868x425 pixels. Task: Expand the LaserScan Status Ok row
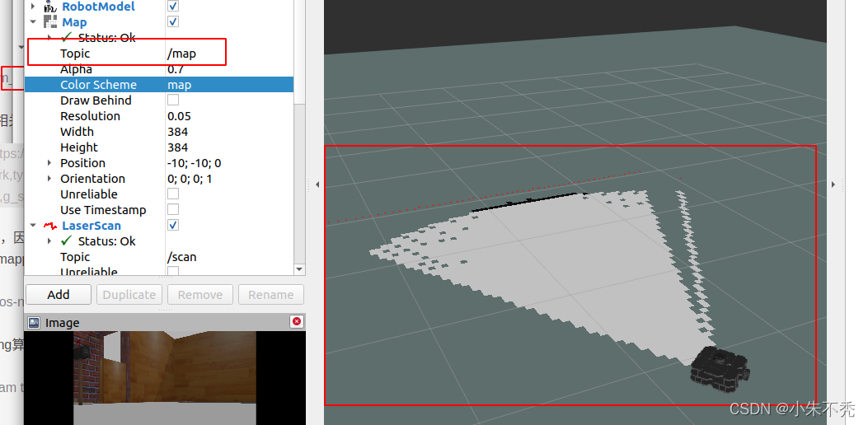point(49,241)
